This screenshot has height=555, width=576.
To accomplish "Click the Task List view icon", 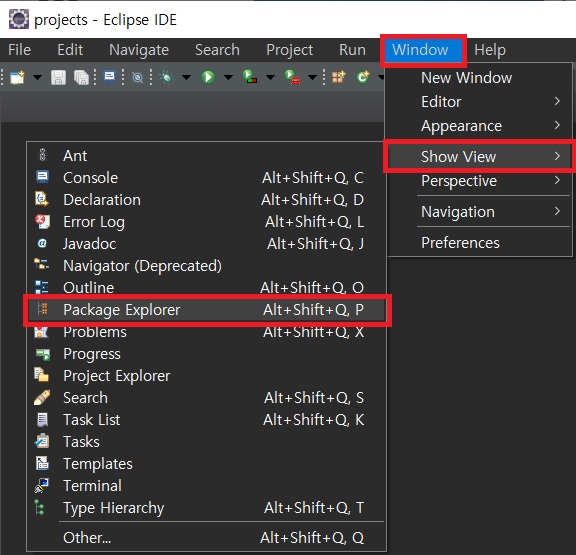I will pyautogui.click(x=43, y=419).
